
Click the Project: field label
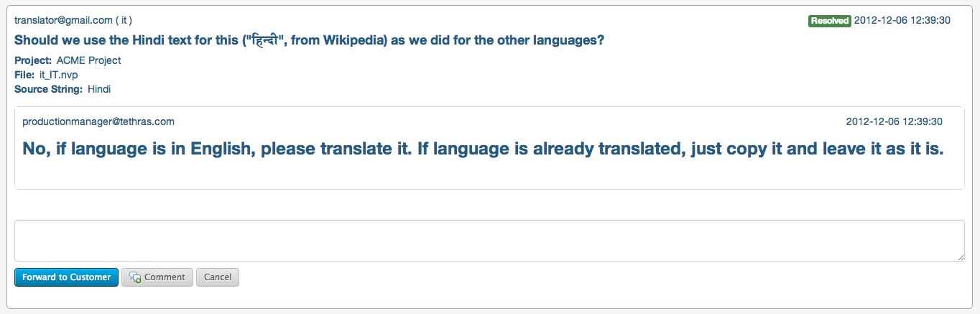pos(33,60)
